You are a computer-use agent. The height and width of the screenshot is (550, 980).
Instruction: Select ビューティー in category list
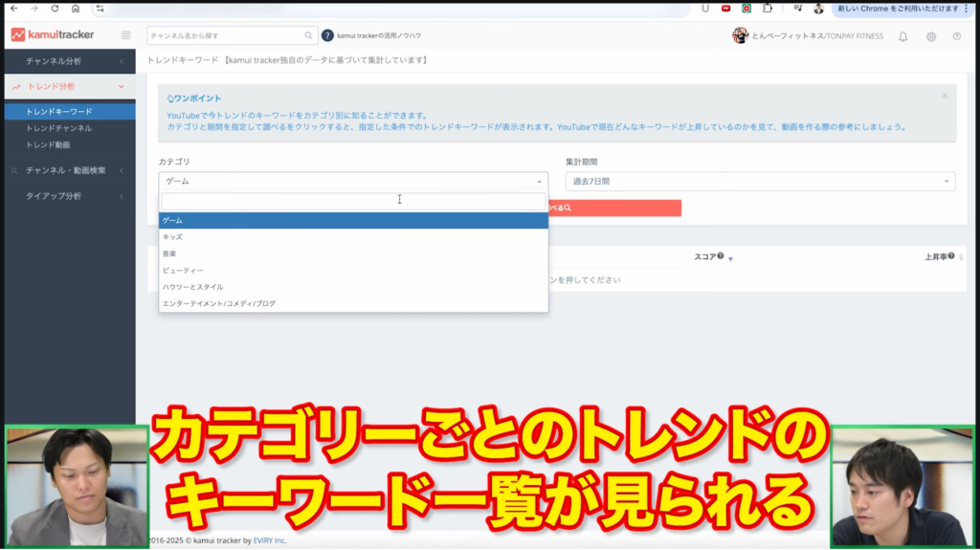pyautogui.click(x=353, y=270)
